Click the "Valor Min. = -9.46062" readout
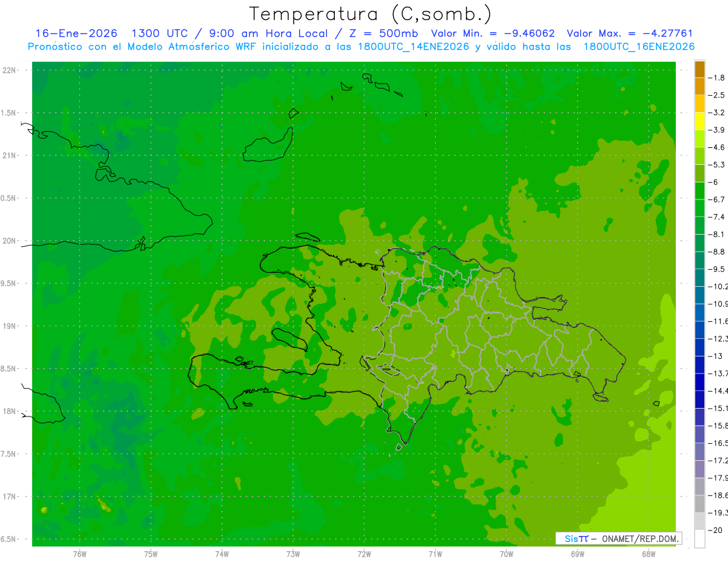This screenshot has height=562, width=728. pyautogui.click(x=493, y=34)
